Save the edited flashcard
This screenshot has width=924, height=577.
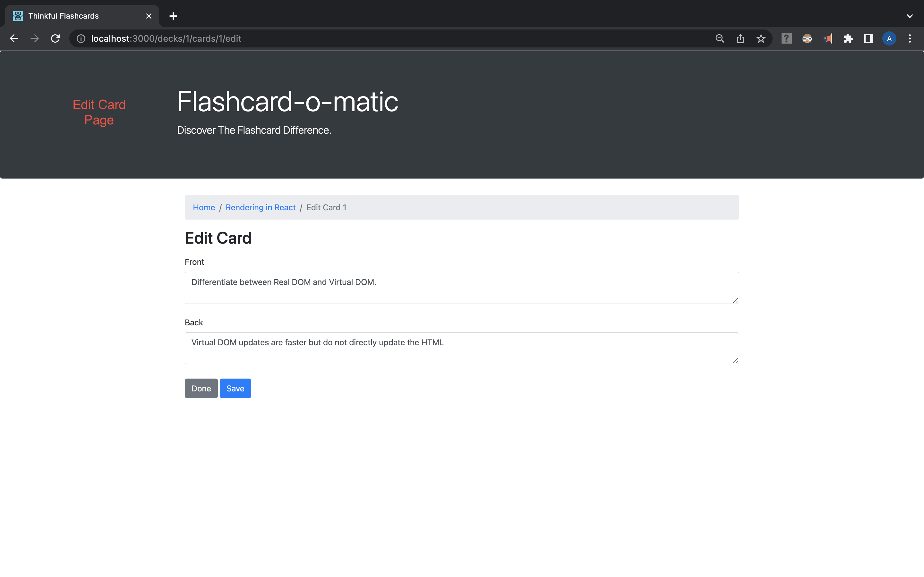(x=235, y=388)
